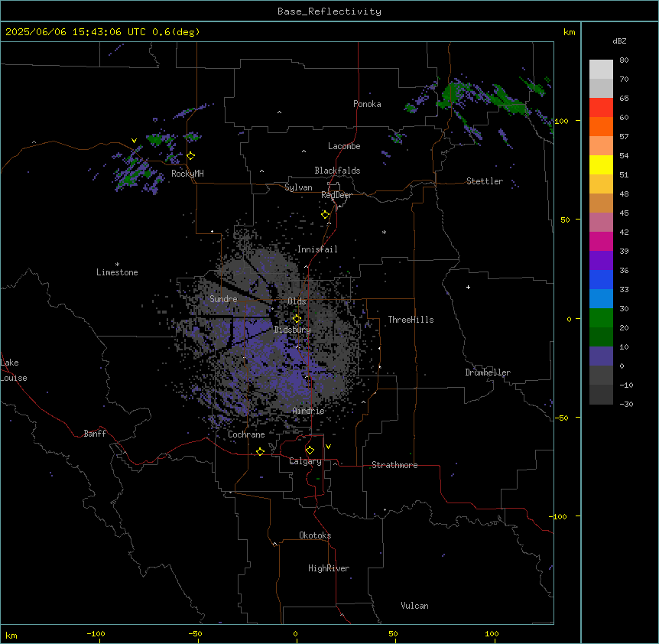
Task: Click the dBZ legend heading
Action: click(619, 41)
